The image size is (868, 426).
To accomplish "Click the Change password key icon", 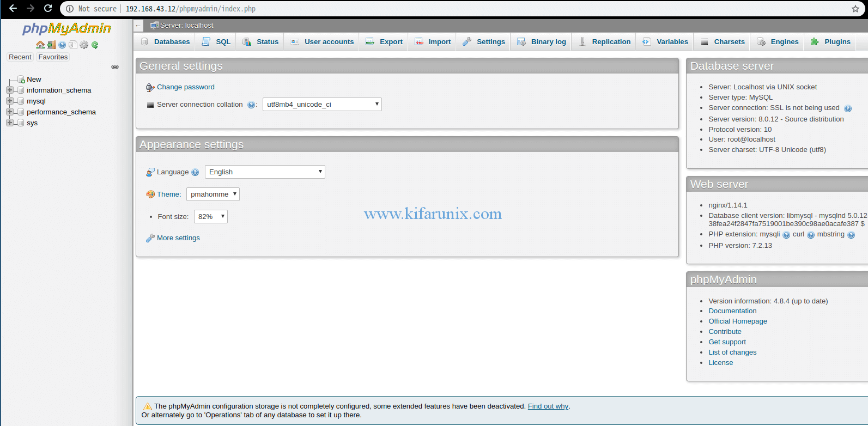I will (x=150, y=87).
